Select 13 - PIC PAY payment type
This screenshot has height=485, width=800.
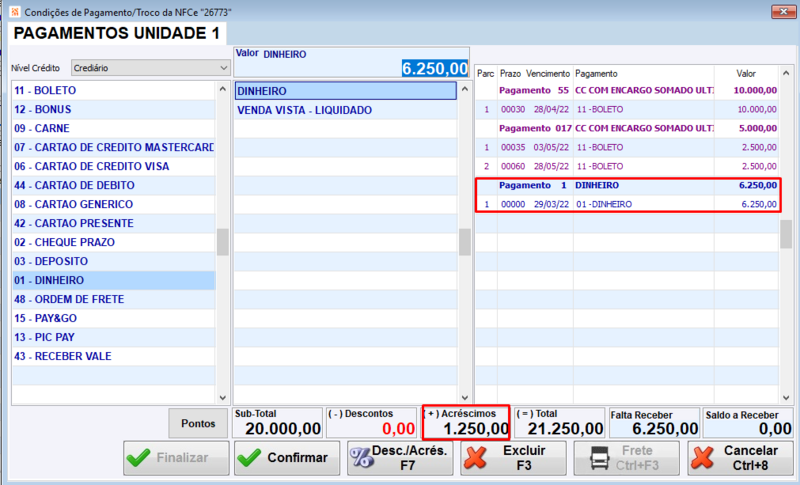click(x=114, y=337)
